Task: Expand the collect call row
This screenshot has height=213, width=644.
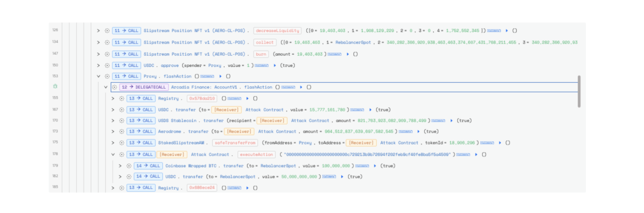Action: click(x=98, y=42)
